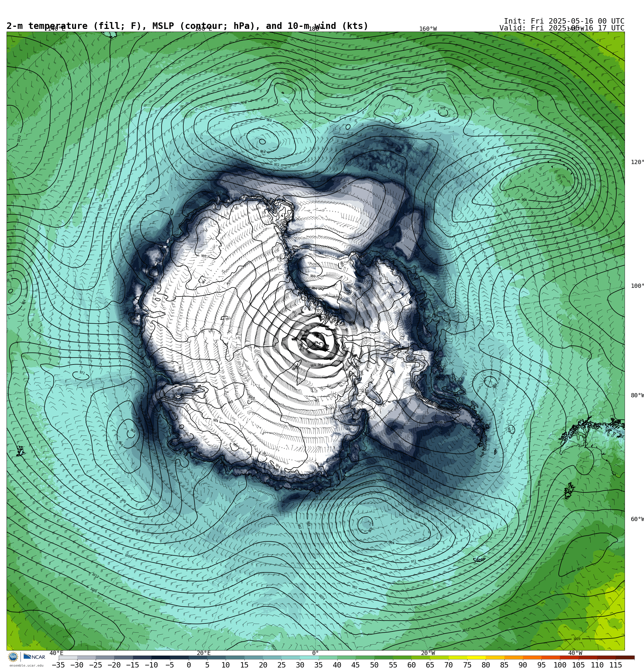Click the 80 colorbar tick label
Screen dimensions: 644x669
[x=486, y=665]
